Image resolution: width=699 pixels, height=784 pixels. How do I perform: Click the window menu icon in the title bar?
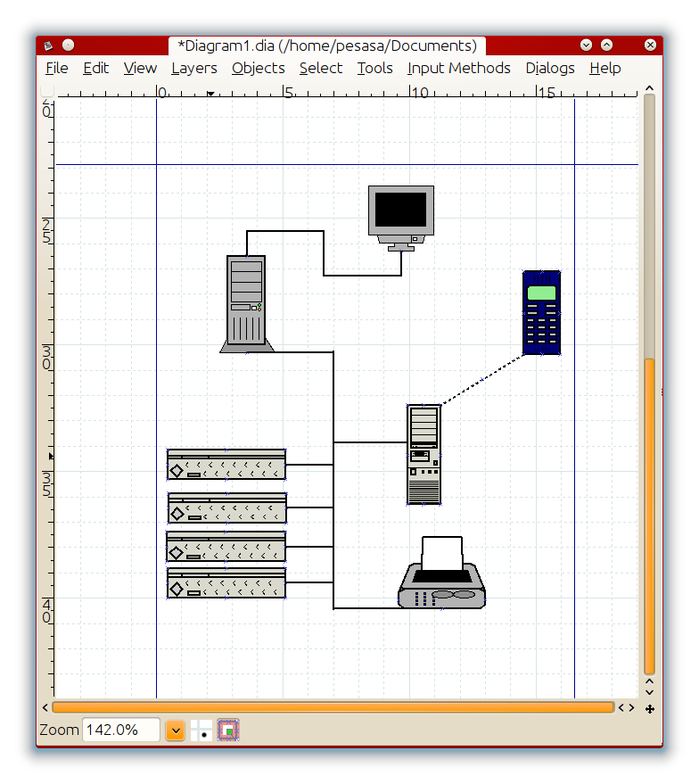pyautogui.click(x=48, y=45)
